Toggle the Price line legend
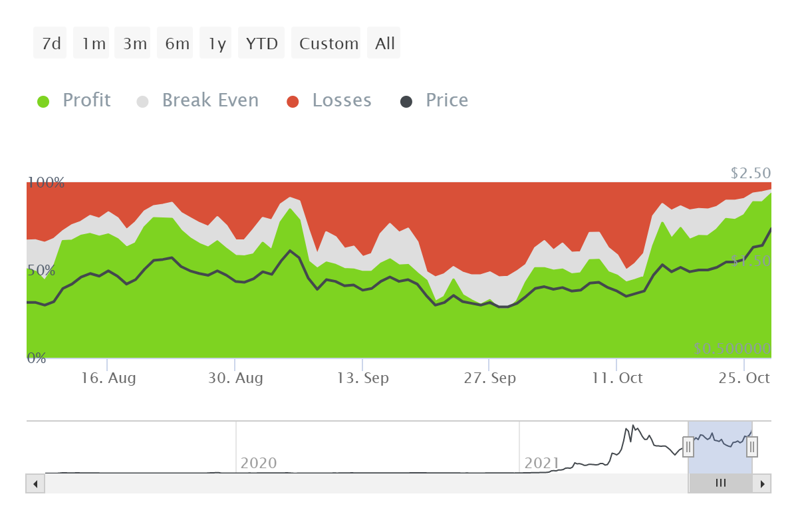Screen dimensions: 798x532 click(x=446, y=100)
